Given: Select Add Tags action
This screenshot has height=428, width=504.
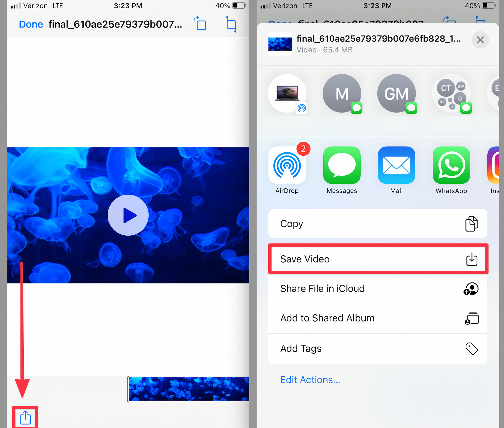Looking at the screenshot, I should pos(378,349).
